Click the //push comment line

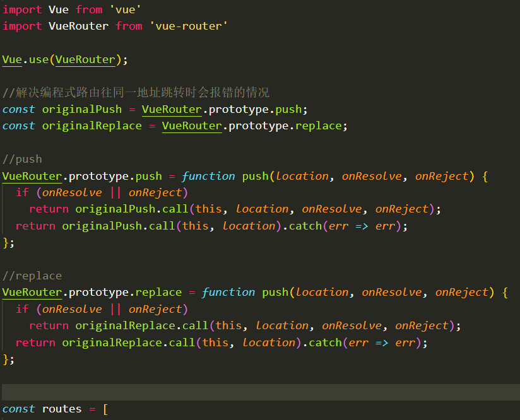click(22, 160)
